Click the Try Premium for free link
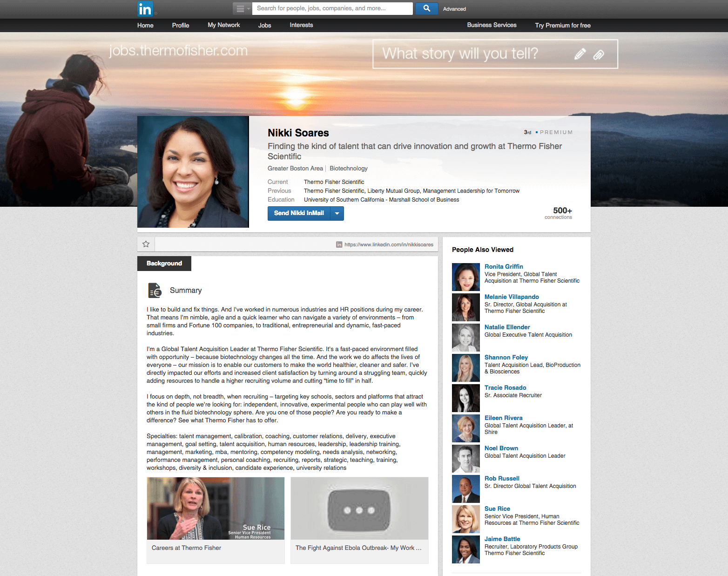 point(562,25)
